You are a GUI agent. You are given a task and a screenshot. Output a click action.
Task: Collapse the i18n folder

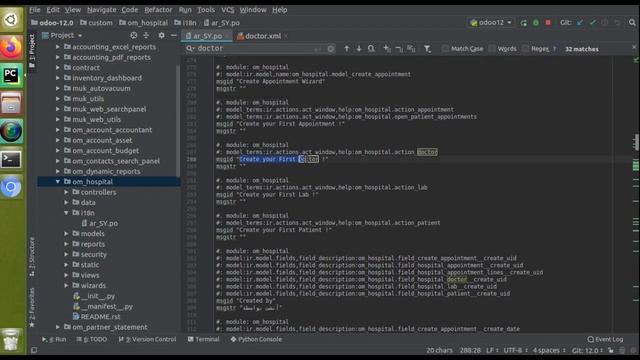66,213
